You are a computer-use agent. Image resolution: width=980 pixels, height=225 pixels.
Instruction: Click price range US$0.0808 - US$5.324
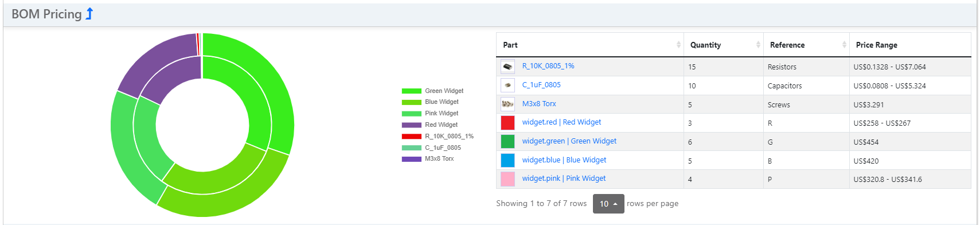point(889,86)
